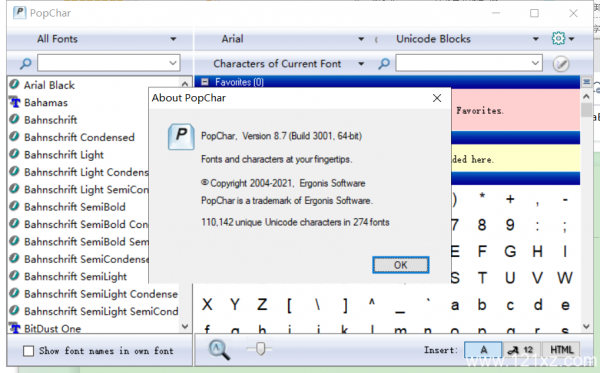Image resolution: width=600 pixels, height=373 pixels.
Task: Click the BitDust One font icon
Action: [x=15, y=328]
